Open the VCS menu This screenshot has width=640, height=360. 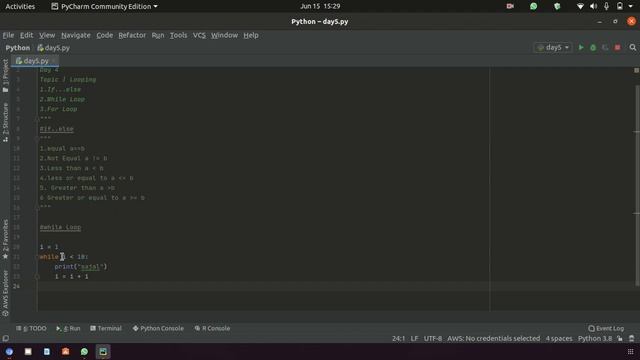(199, 35)
